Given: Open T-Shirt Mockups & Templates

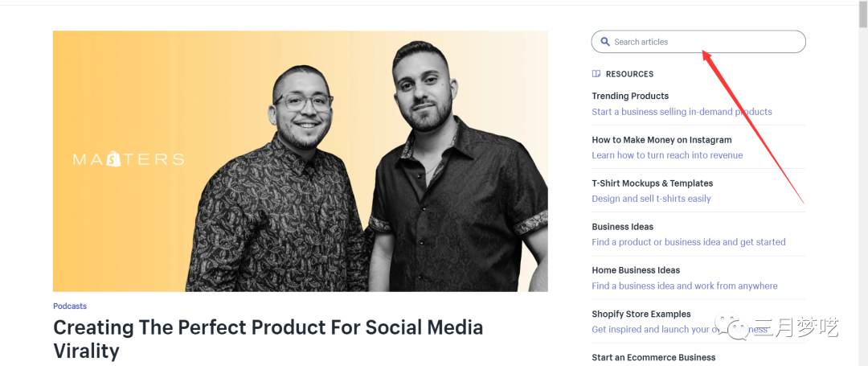Looking at the screenshot, I should (652, 183).
